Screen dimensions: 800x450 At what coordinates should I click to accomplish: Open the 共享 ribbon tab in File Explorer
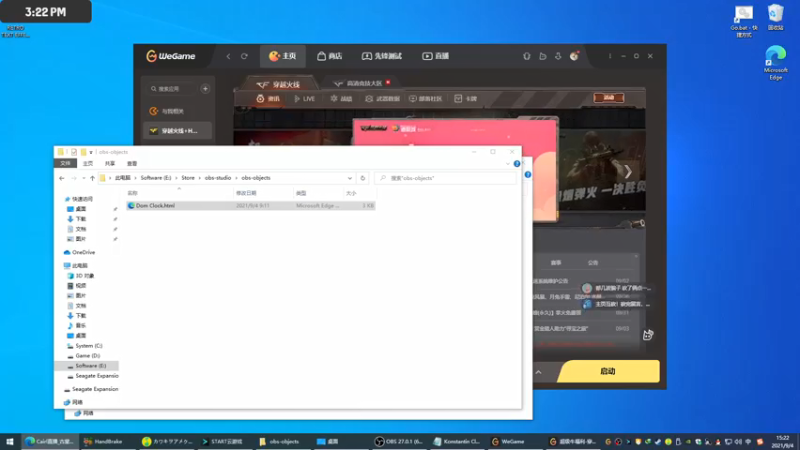click(110, 163)
